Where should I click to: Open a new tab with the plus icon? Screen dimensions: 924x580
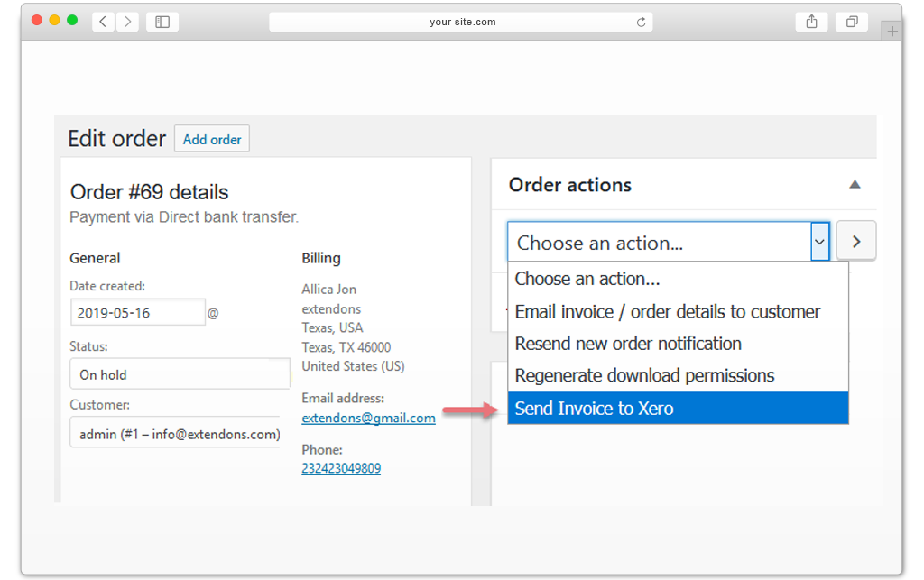(892, 32)
